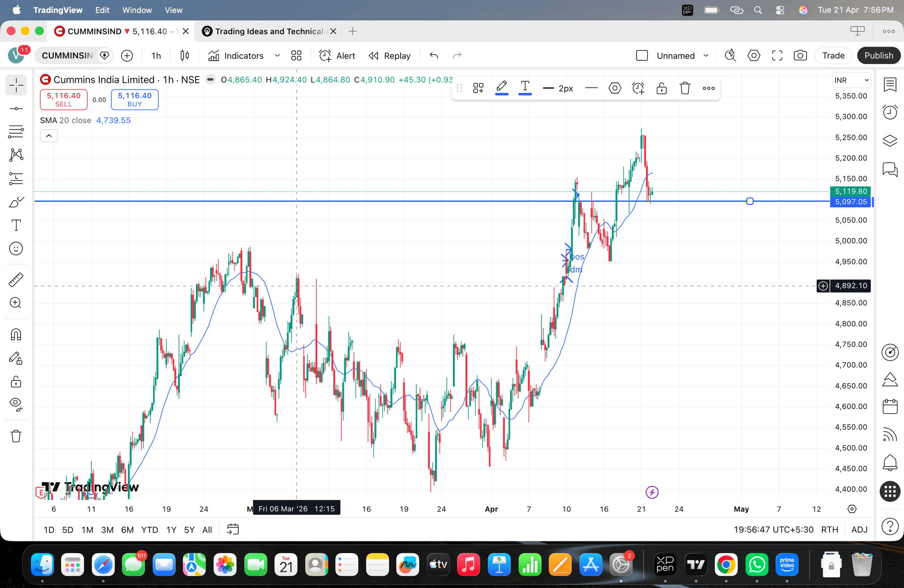Open the emoji and icons tool
The image size is (904, 588).
click(x=16, y=249)
